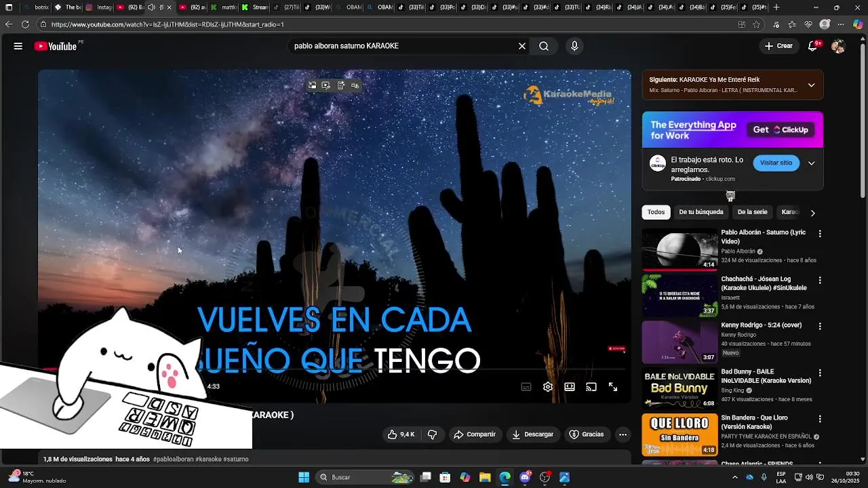This screenshot has width=868, height=488.
Task: Open Microsoft Store from taskbar
Action: [445, 477]
